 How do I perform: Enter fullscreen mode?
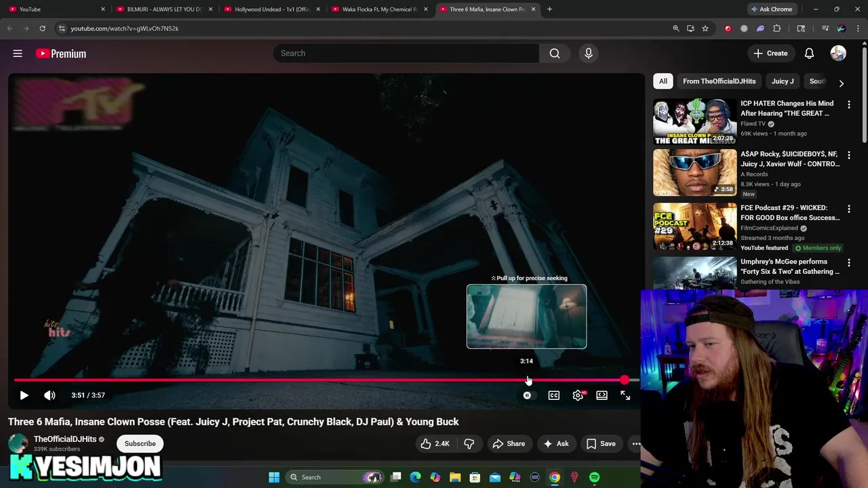click(625, 395)
